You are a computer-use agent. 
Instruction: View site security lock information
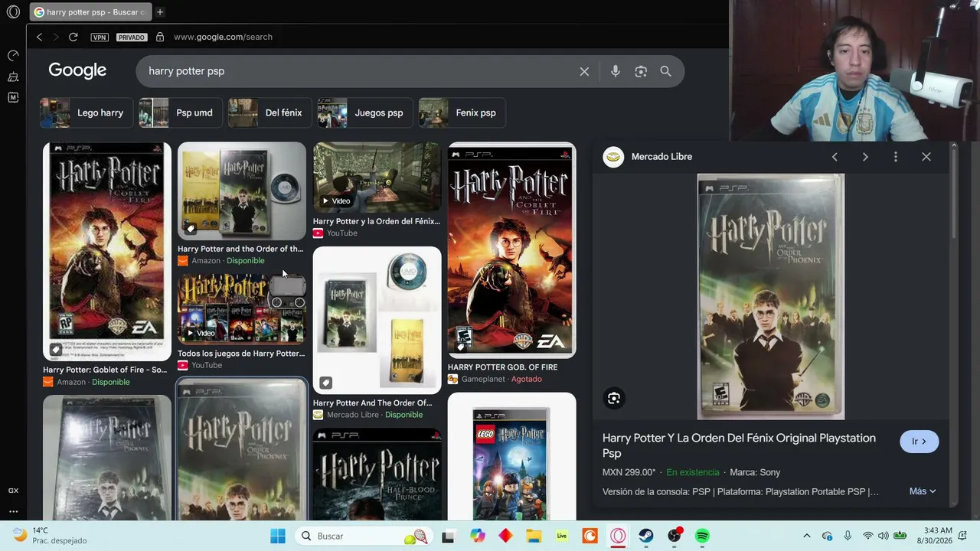point(160,37)
